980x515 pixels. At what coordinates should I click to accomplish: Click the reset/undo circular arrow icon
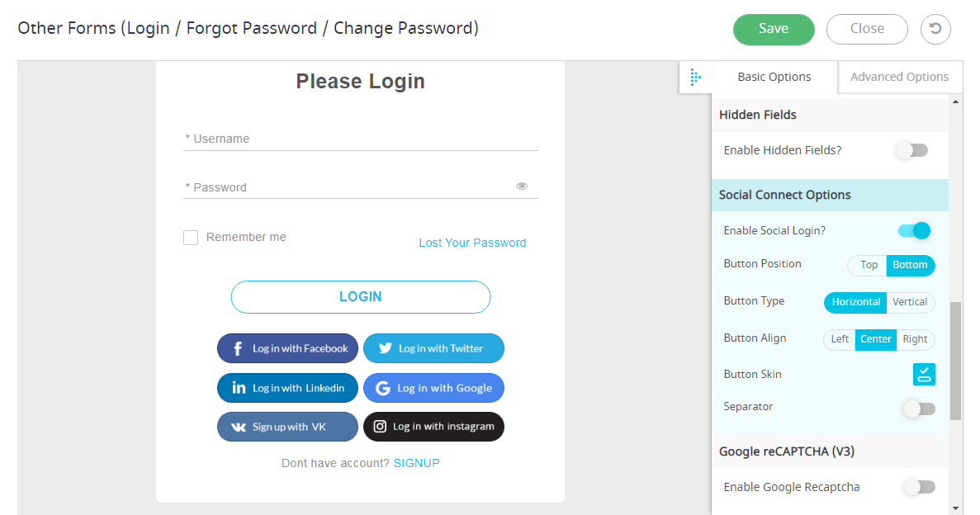point(935,29)
